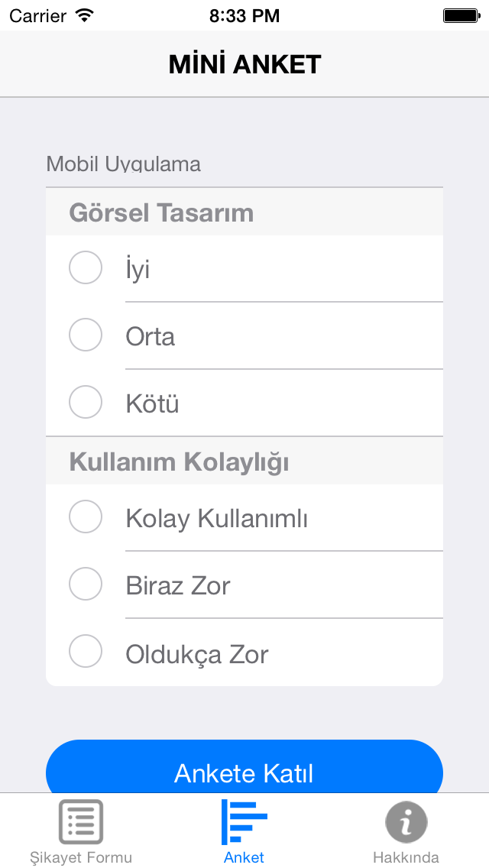Tap the Kullanım Kolaylığı section header
Image resolution: width=489 pixels, height=868 pixels.
point(244,462)
